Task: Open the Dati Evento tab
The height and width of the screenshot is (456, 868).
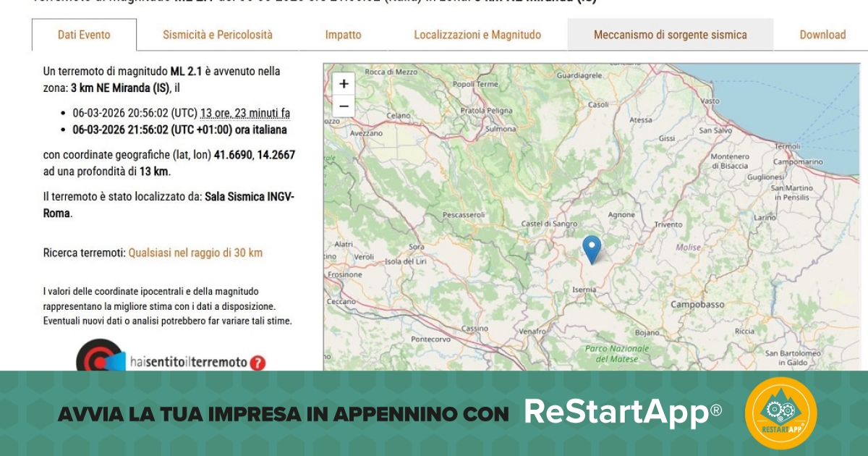Action: (x=84, y=35)
